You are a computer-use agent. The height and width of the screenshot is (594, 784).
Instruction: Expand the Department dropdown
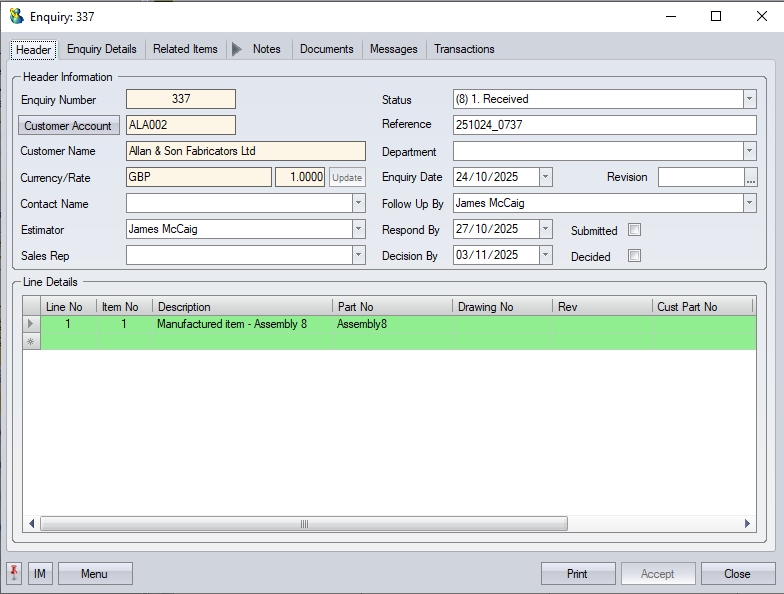coord(749,151)
